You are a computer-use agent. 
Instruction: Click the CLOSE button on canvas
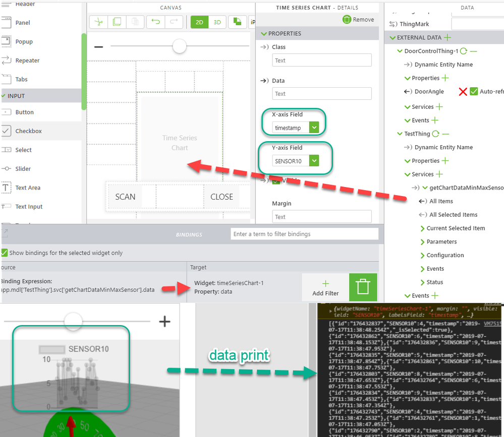tap(222, 197)
